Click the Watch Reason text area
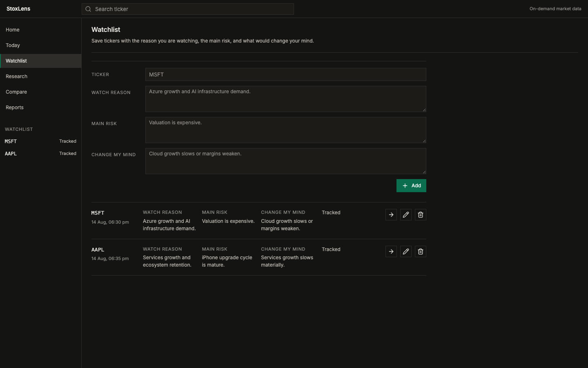The image size is (588, 368). (x=286, y=99)
